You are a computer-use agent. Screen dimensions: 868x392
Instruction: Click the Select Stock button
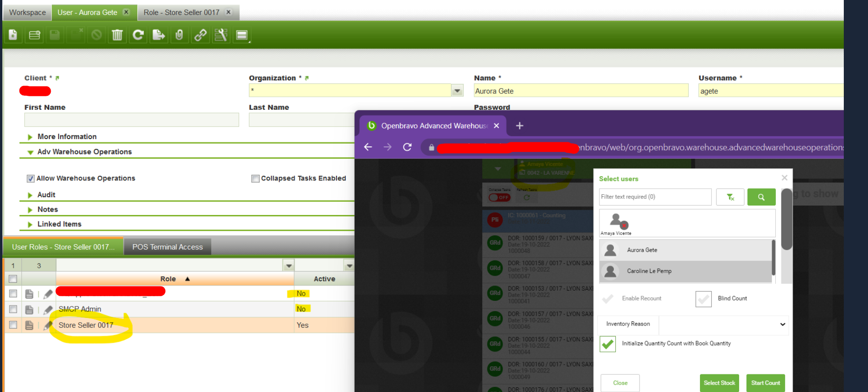pyautogui.click(x=720, y=383)
